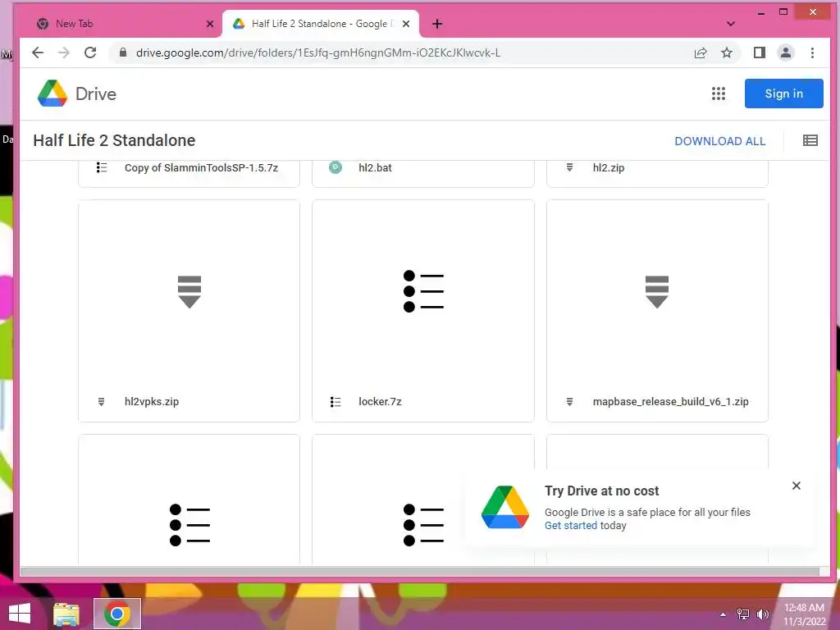Select mapbase_release_build_v6_1.zip file name

[x=670, y=402]
